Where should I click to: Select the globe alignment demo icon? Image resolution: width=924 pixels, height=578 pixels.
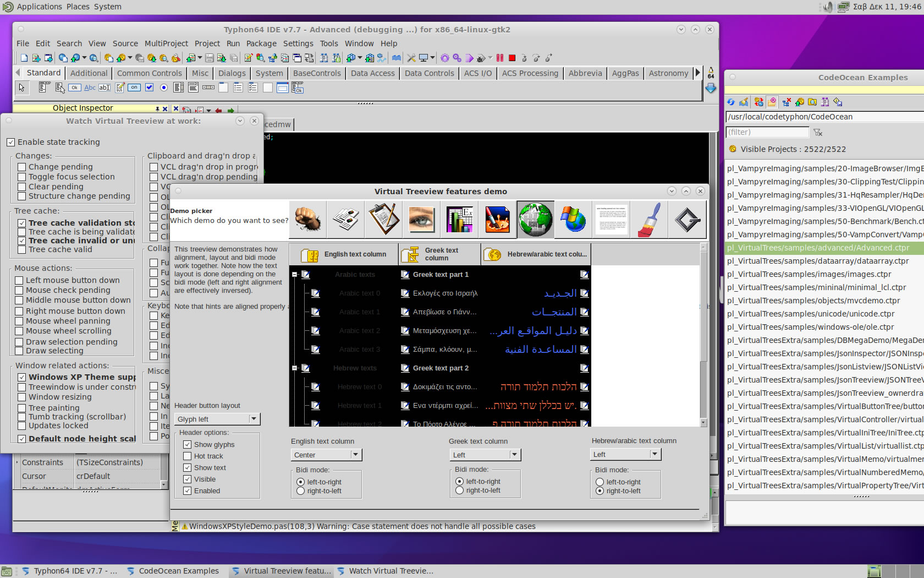536,219
